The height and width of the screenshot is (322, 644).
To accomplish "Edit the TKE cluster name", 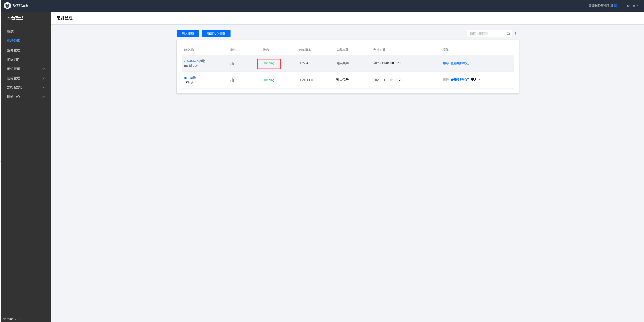I will tap(192, 82).
